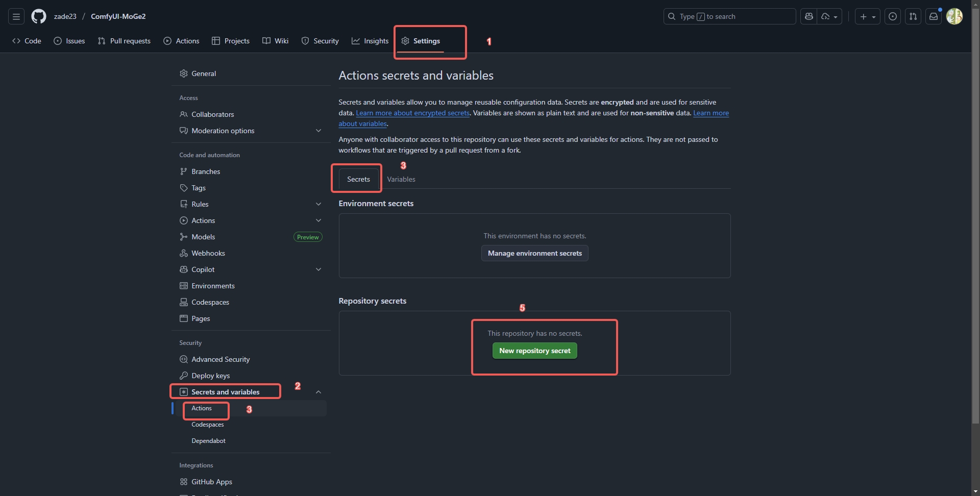Open the zade23 owner profile link
Screen dimensions: 980x496
[65, 16]
